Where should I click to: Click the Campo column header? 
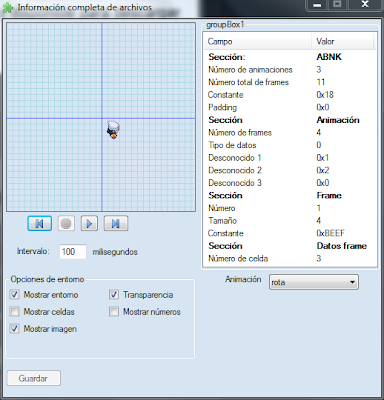pyautogui.click(x=258, y=41)
